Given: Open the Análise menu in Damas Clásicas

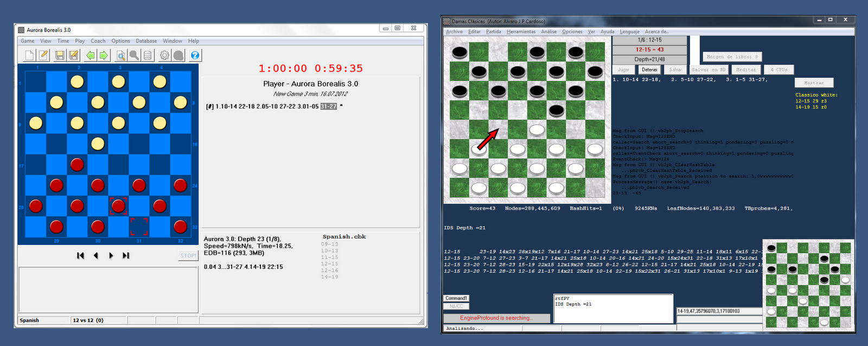Looking at the screenshot, I should point(549,32).
